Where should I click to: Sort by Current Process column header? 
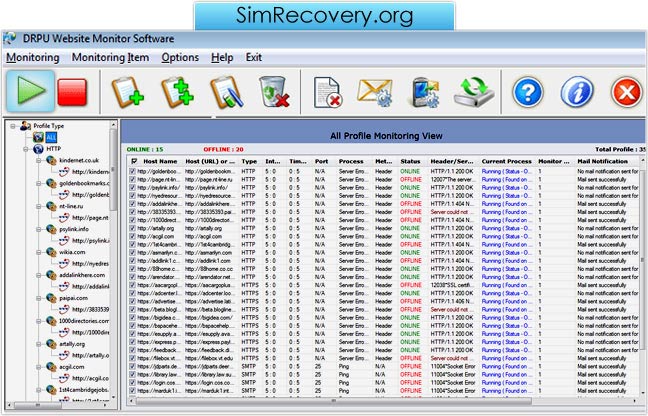pyautogui.click(x=506, y=161)
